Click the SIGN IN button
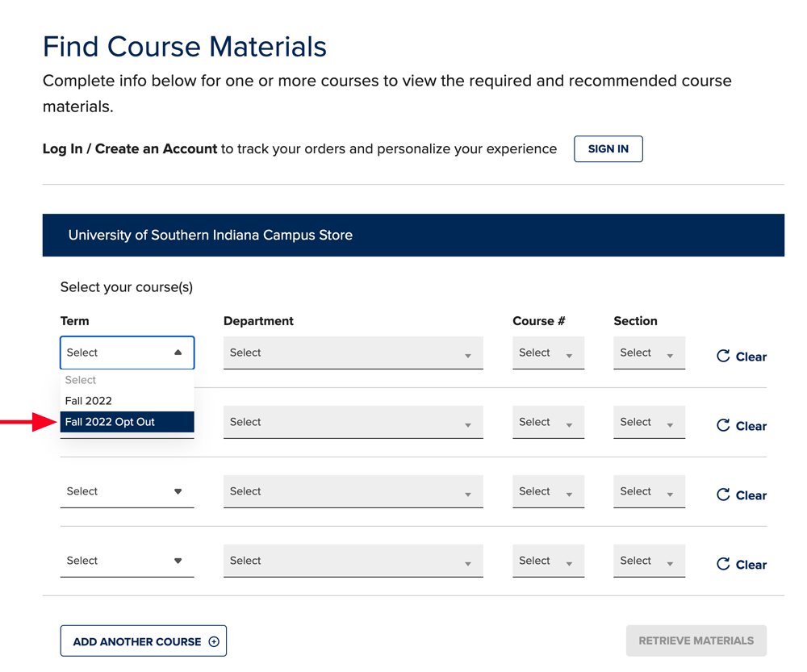This screenshot has width=807, height=672. point(608,148)
